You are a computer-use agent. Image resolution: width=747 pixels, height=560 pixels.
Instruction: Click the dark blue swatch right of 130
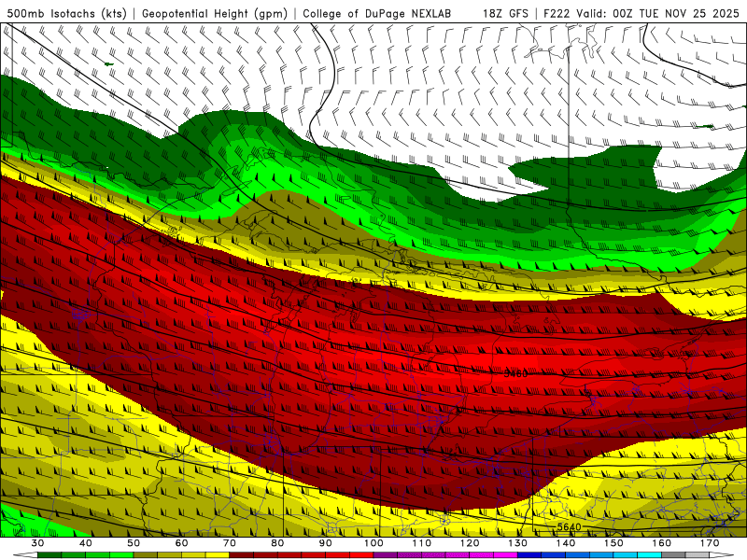click(529, 555)
